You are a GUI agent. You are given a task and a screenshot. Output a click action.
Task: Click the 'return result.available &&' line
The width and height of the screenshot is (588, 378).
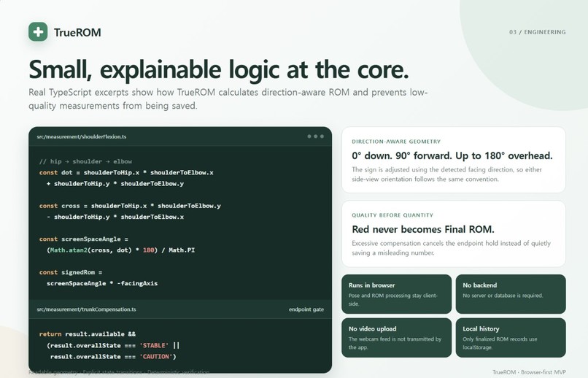(88, 334)
